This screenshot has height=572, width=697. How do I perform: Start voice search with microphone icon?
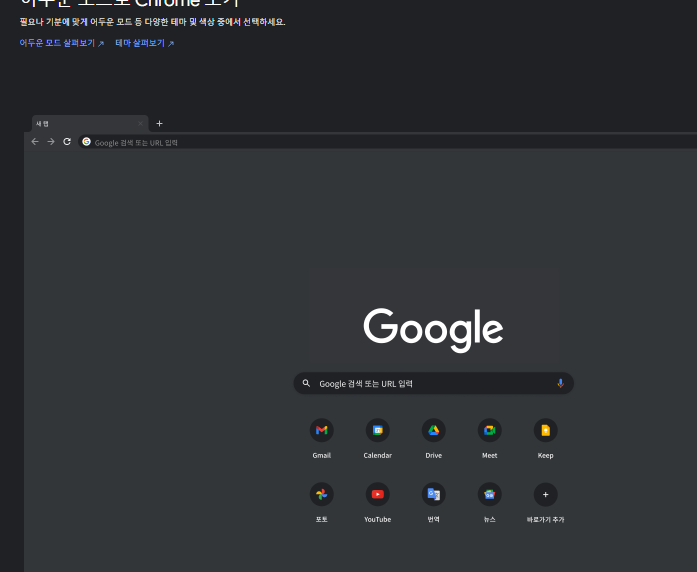click(x=561, y=383)
